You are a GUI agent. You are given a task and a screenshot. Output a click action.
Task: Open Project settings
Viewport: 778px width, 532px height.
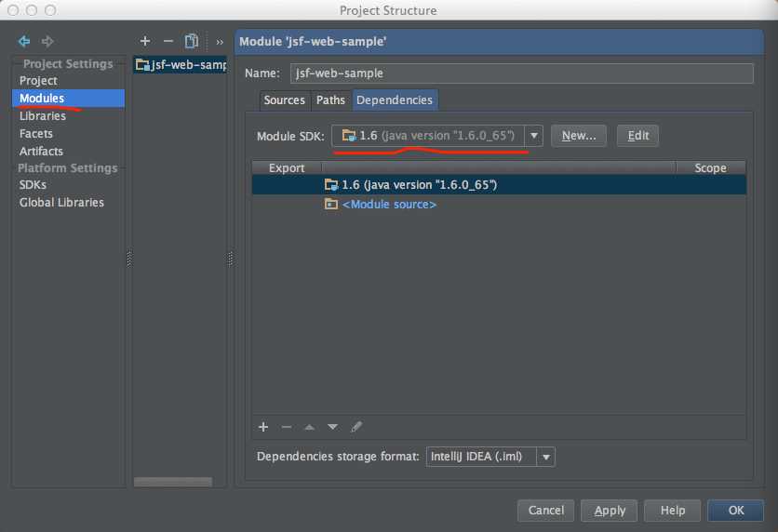point(38,80)
